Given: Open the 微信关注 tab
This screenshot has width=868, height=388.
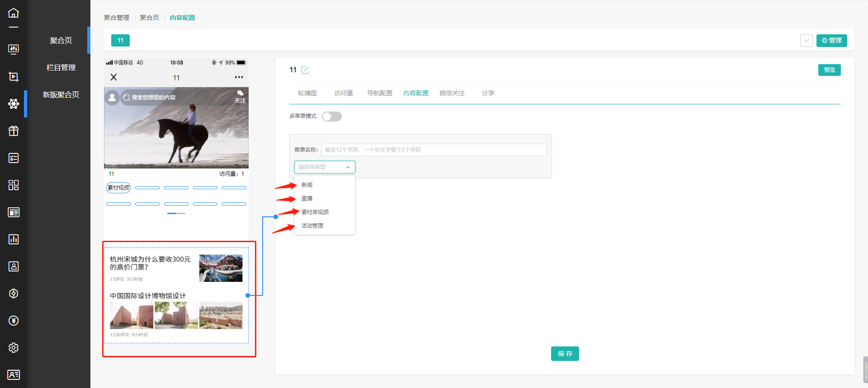Looking at the screenshot, I should [x=452, y=93].
